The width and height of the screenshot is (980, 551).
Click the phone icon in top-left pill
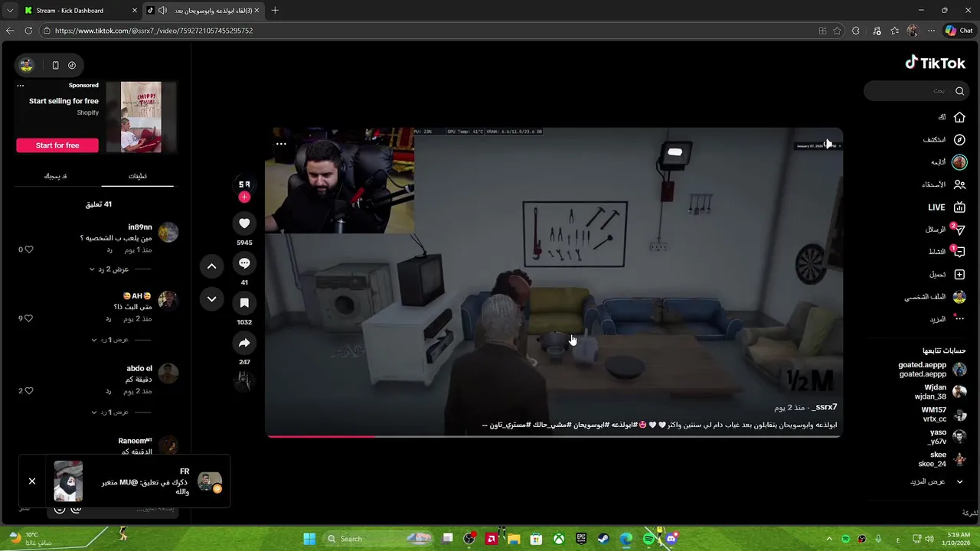[x=55, y=65]
